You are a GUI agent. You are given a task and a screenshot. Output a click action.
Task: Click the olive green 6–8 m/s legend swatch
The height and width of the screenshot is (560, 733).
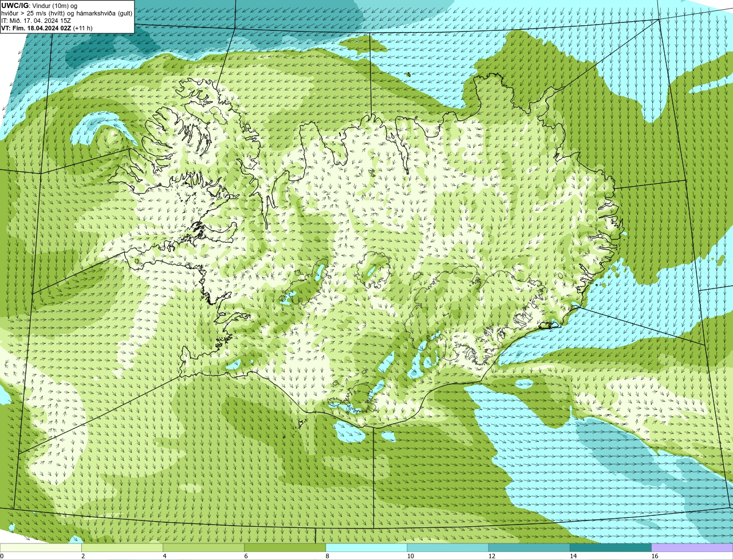tap(285, 547)
